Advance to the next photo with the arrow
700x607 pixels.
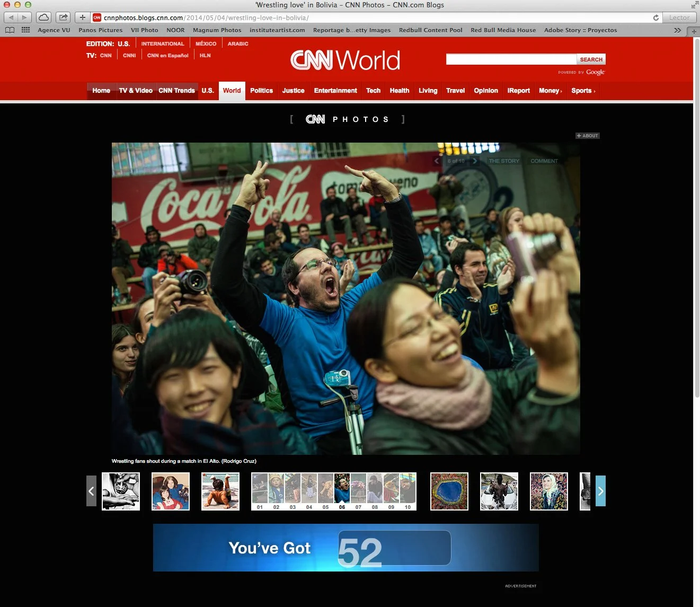(x=475, y=161)
